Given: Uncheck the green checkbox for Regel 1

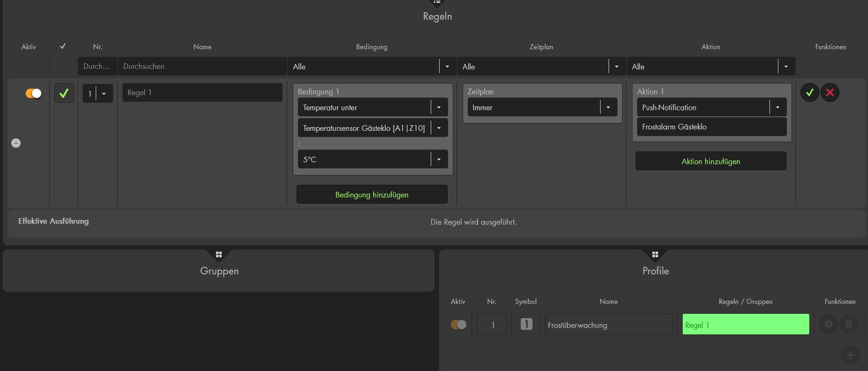Looking at the screenshot, I should [64, 93].
